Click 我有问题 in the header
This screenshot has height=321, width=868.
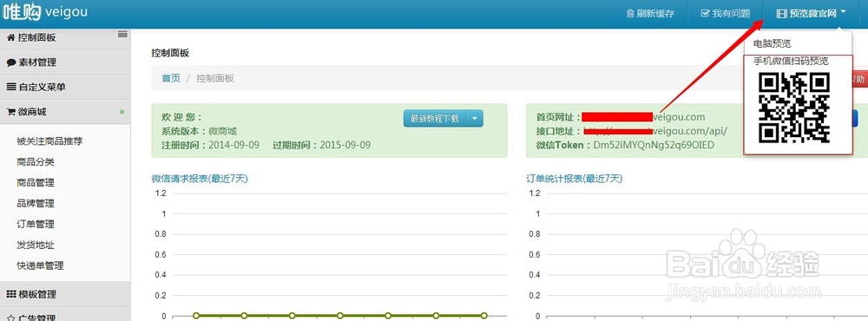(726, 13)
